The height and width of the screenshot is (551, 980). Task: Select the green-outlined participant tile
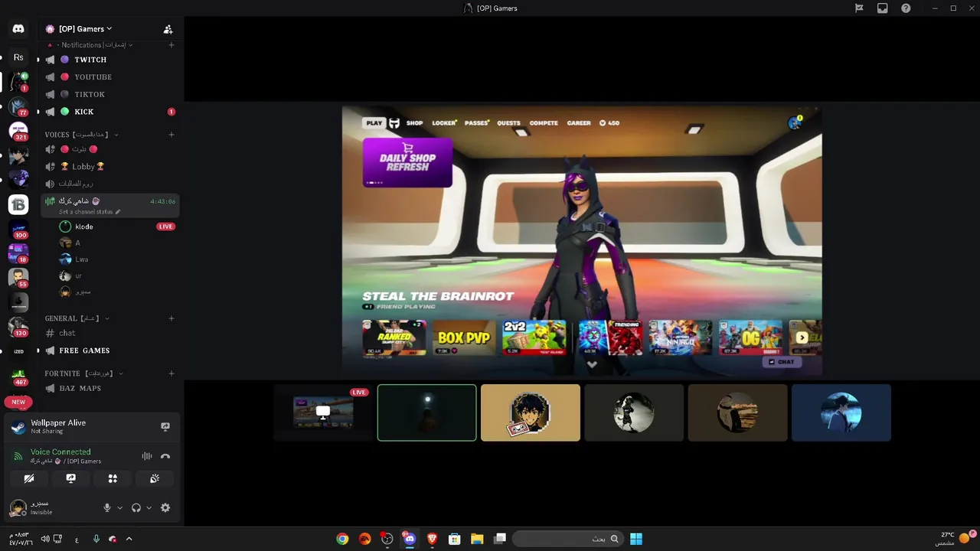point(427,412)
